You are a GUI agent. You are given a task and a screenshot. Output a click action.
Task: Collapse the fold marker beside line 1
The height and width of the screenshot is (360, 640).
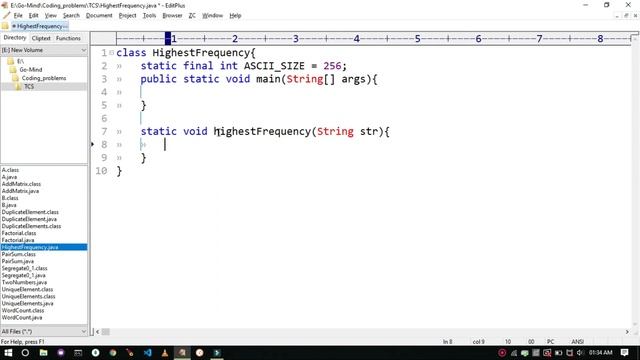click(112, 53)
